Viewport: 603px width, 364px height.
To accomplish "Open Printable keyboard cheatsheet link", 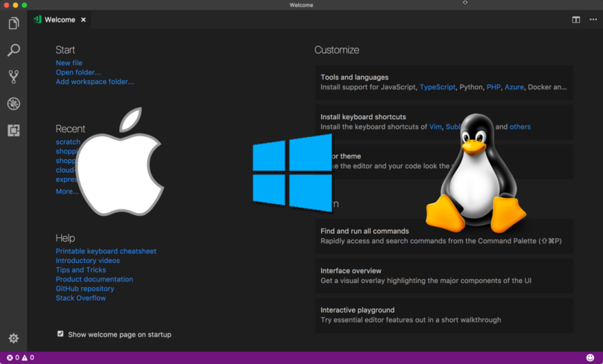I will click(x=106, y=252).
